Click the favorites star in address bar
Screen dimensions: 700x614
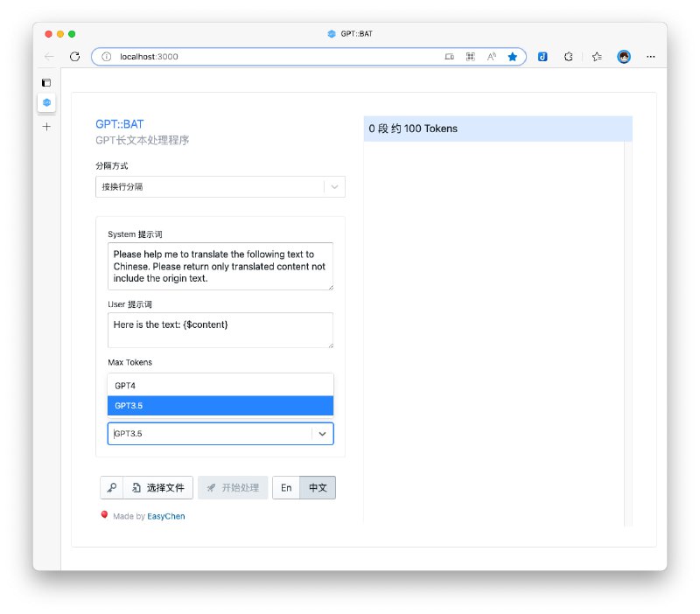click(x=513, y=56)
